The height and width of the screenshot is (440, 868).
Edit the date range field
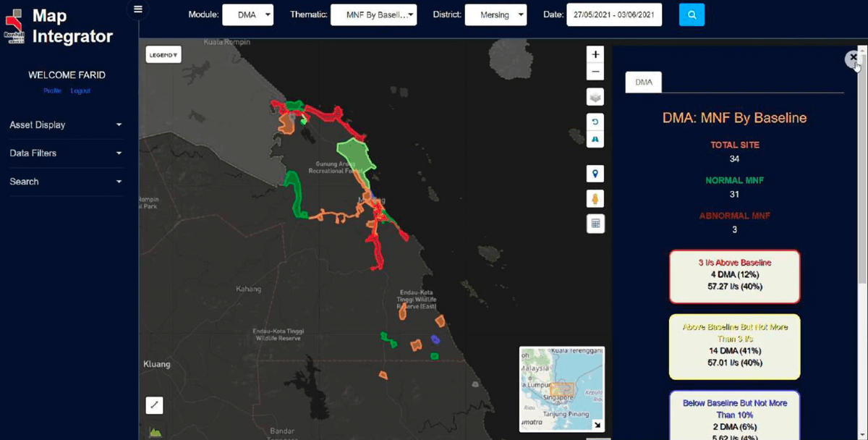coord(614,14)
